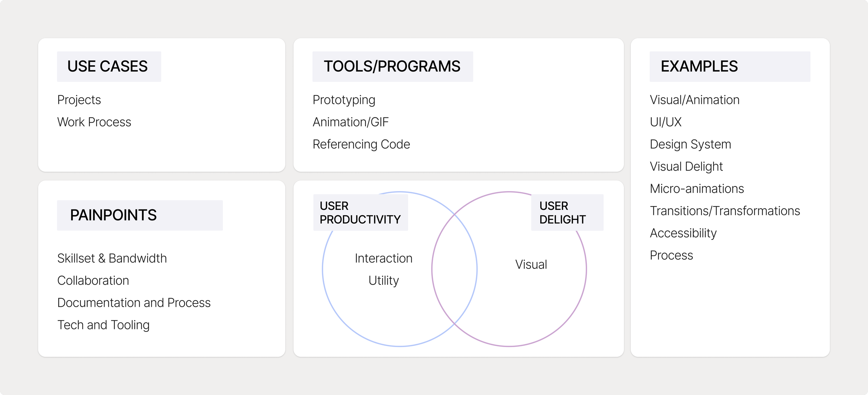This screenshot has height=395, width=868.
Task: Click the Design System list entry
Action: pos(690,144)
